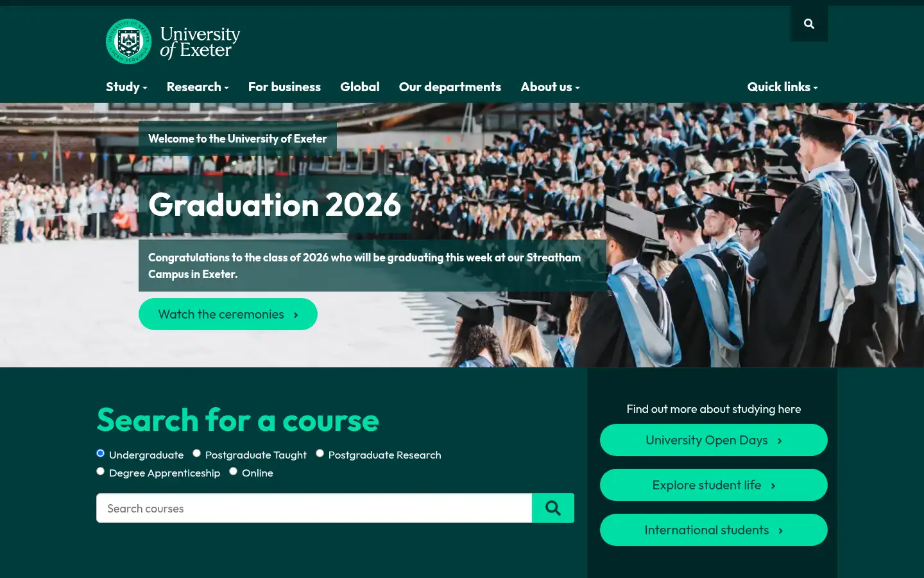Viewport: 924px width, 578px height.
Task: Focus the Search courses input field
Action: [314, 508]
